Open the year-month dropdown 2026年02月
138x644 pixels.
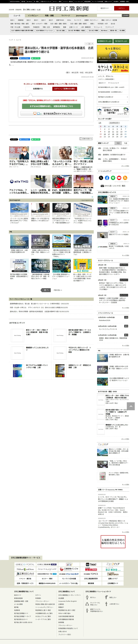pos(114,123)
